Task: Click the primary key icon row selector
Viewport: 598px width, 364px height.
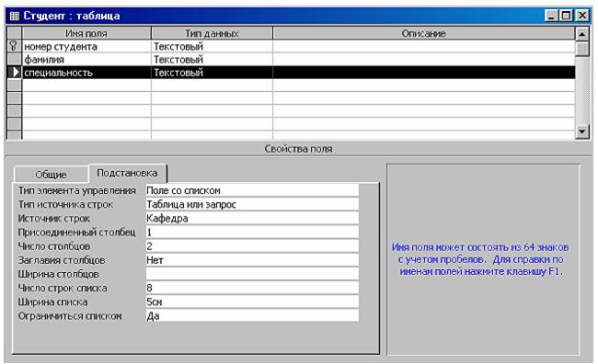Action: (x=14, y=47)
